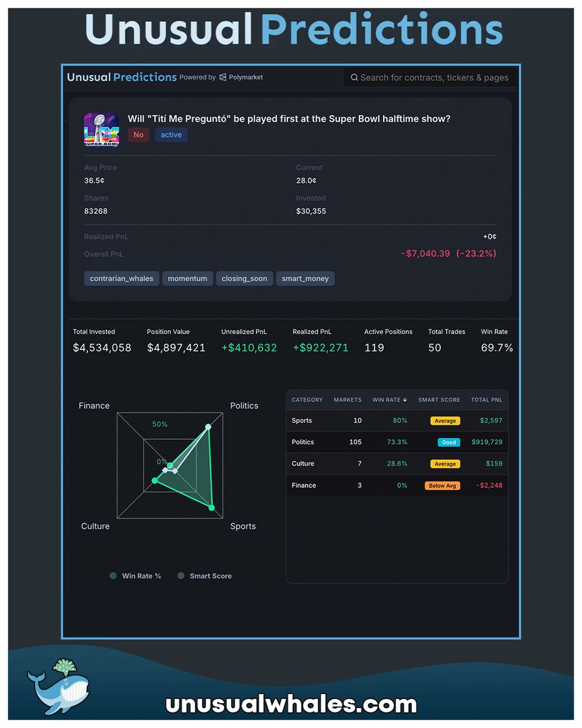The height and width of the screenshot is (728, 582).
Task: Click the Unusual Predictions logo text
Action: (x=122, y=77)
